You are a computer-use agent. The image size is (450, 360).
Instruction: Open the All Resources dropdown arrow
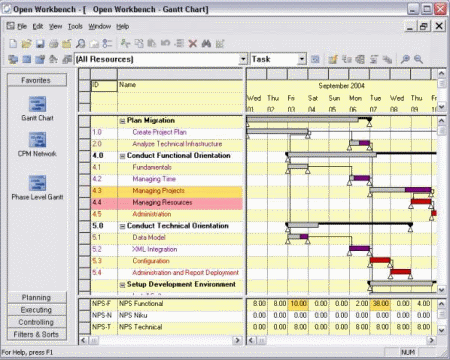coord(243,59)
